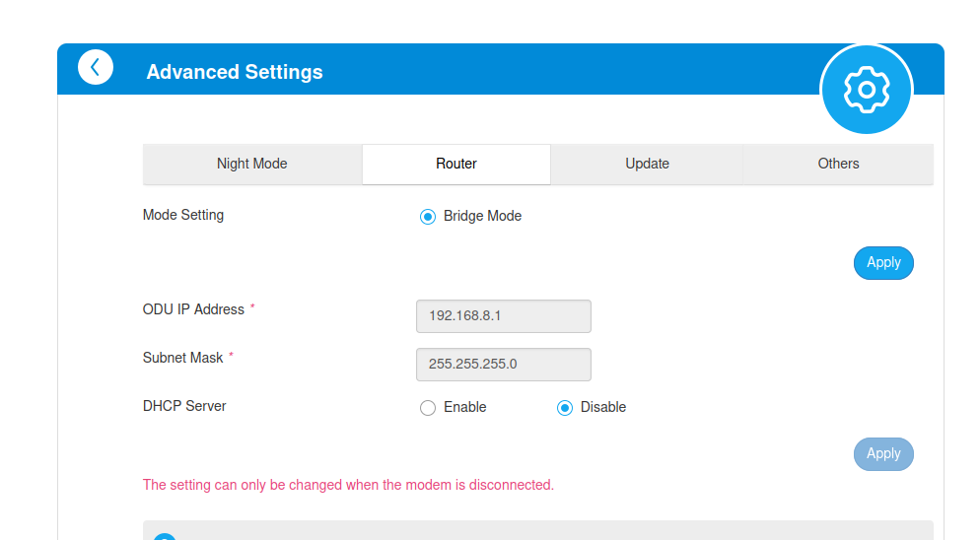
Task: Select the Bridge Mode radio button
Action: (x=428, y=217)
